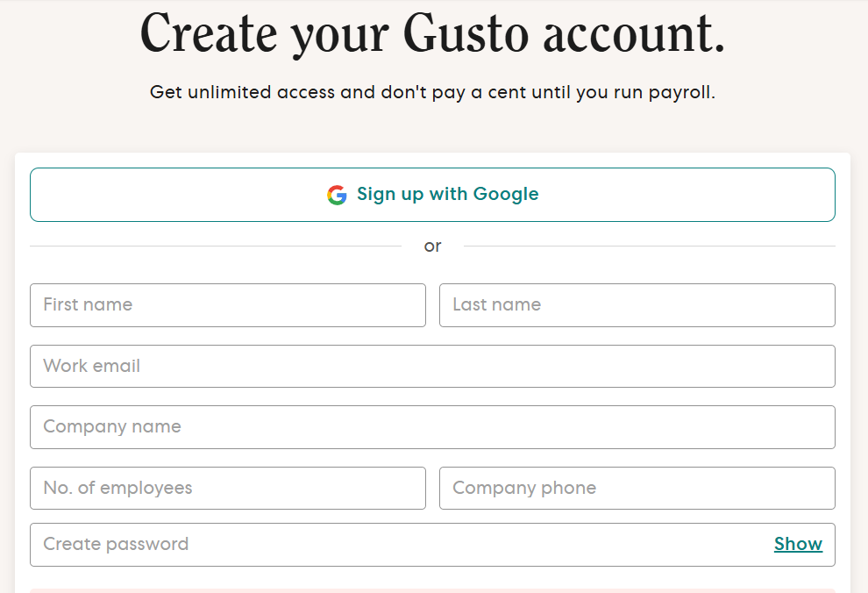Focus the Company name text box
The image size is (868, 593).
[432, 427]
